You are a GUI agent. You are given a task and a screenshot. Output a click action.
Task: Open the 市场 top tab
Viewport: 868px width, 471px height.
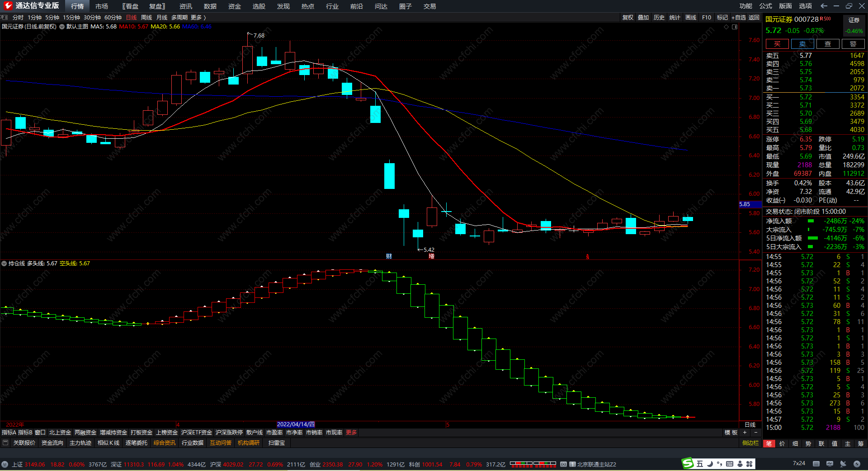coord(102,6)
